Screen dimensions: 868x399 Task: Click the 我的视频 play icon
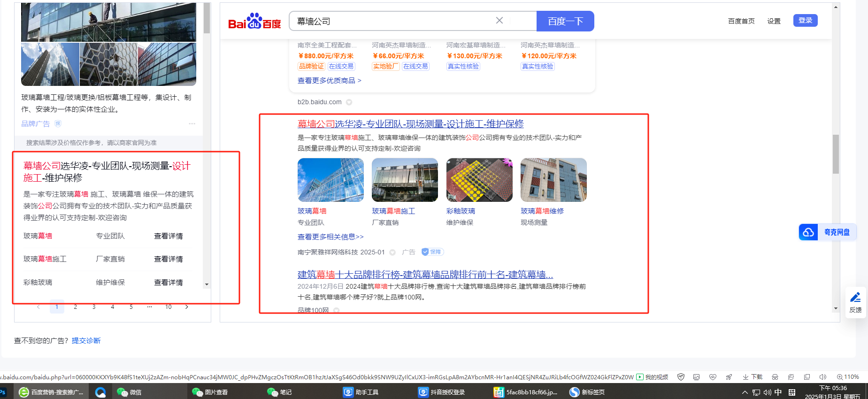(x=640, y=377)
